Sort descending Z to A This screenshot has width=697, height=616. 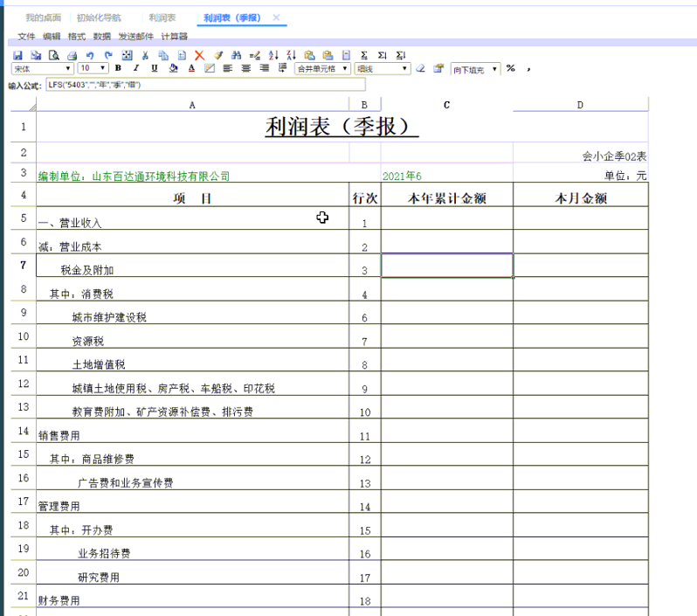pos(291,55)
